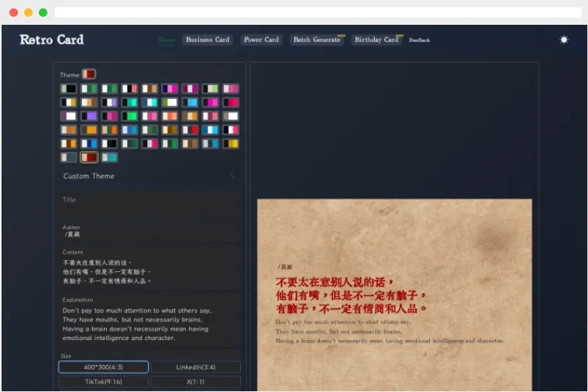The height and width of the screenshot is (392, 588).
Task: Choose the teal theme swatch in last row
Action: pyautogui.click(x=109, y=157)
